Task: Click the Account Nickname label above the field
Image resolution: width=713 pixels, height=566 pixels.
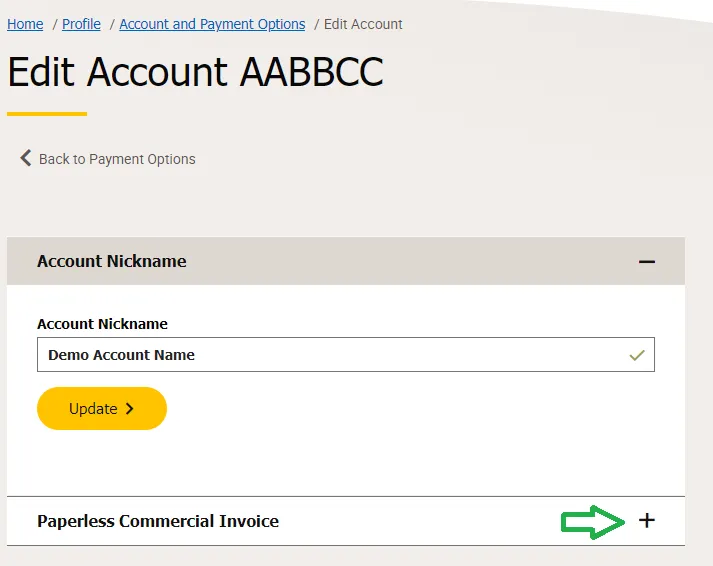Action: coord(102,324)
